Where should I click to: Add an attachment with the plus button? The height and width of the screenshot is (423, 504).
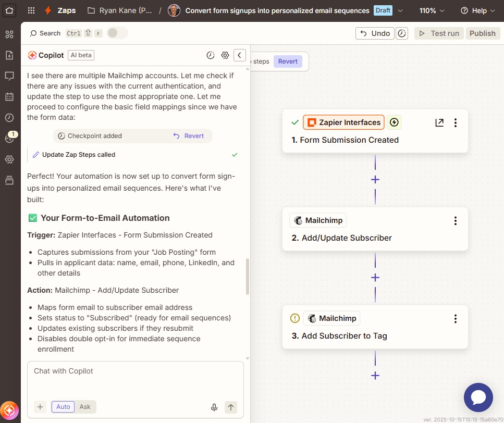pos(40,407)
